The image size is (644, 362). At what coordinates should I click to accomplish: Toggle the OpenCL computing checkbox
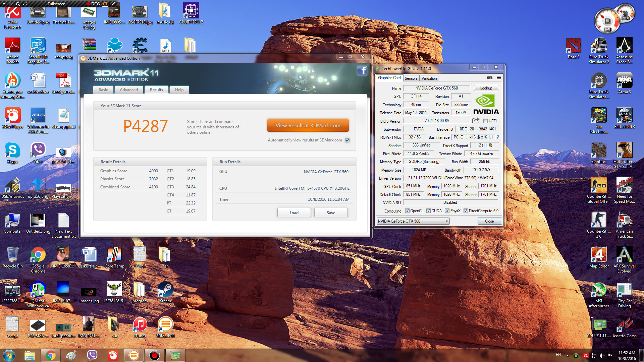tap(407, 211)
